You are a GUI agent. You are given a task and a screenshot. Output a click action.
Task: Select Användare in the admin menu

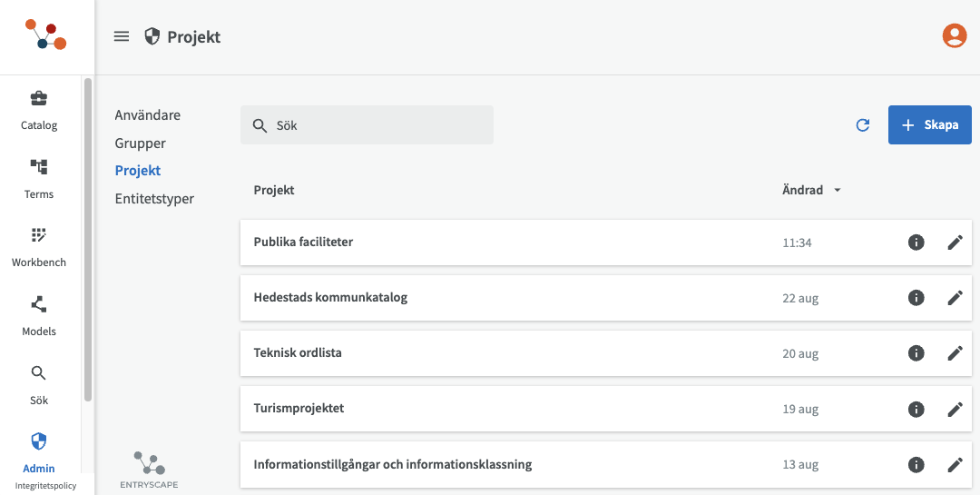[147, 115]
